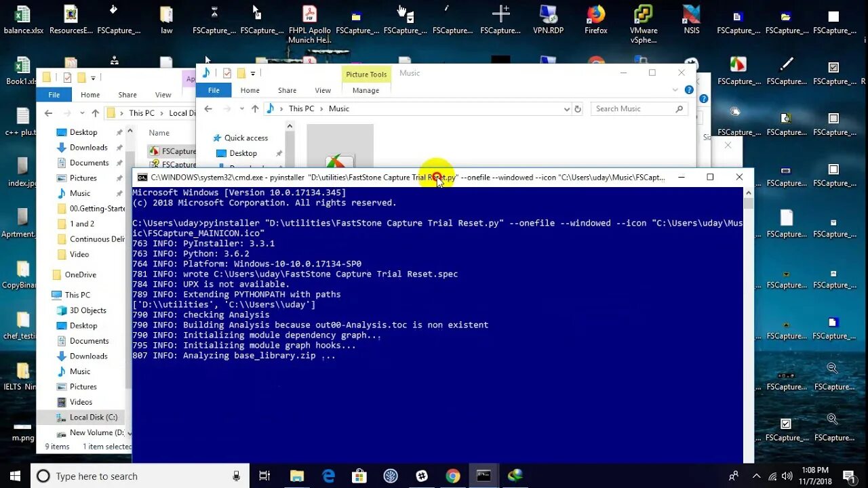Click the network icon in system tray
868x488 pixels.
pyautogui.click(x=772, y=476)
